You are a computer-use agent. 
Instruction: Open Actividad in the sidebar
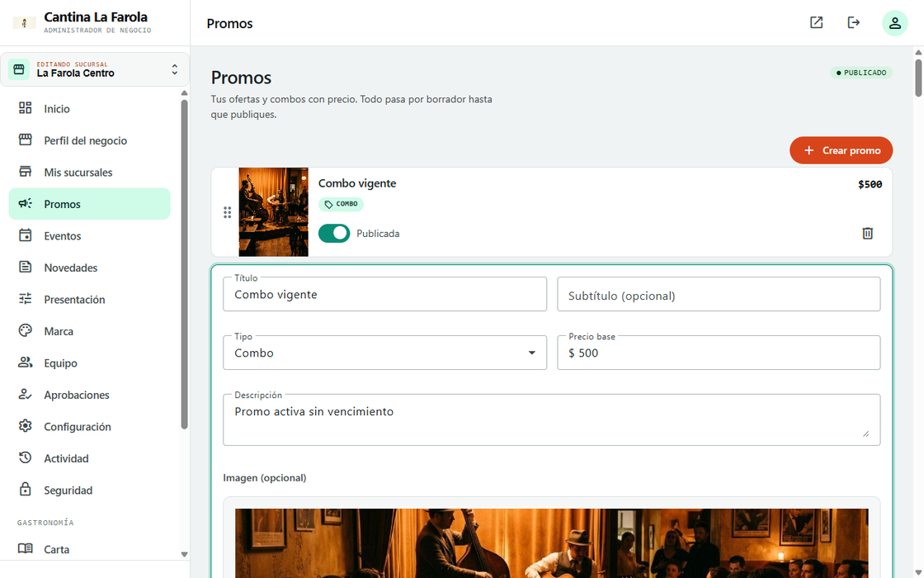click(x=90, y=458)
